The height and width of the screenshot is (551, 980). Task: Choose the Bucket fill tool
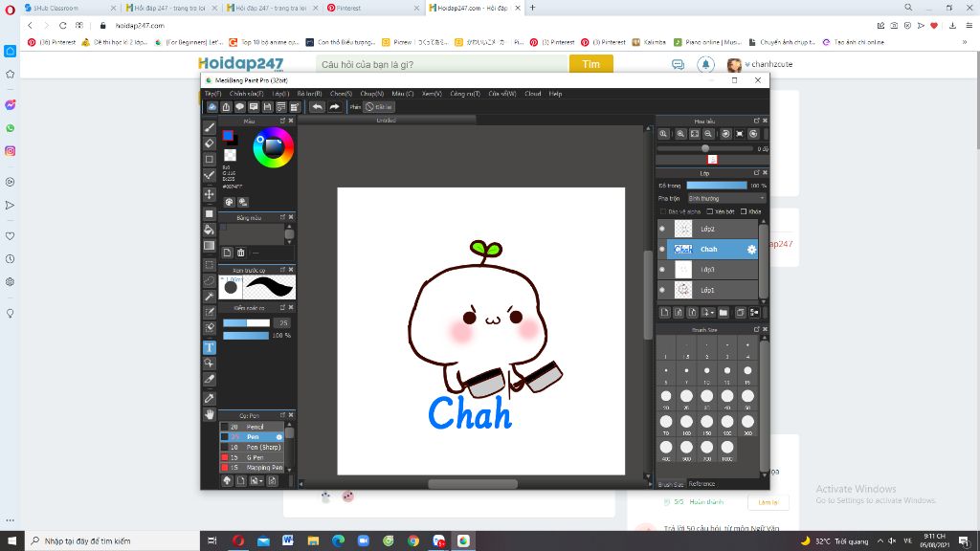(210, 230)
